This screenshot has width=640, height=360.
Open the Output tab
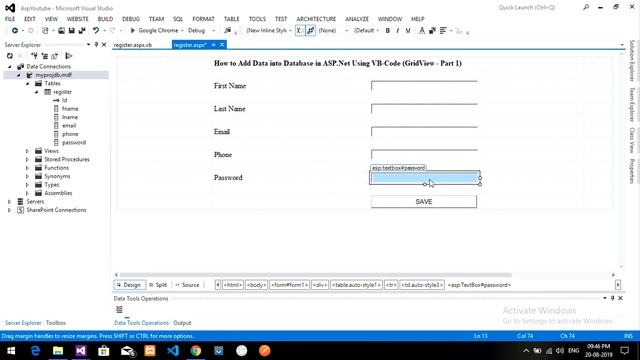(182, 323)
